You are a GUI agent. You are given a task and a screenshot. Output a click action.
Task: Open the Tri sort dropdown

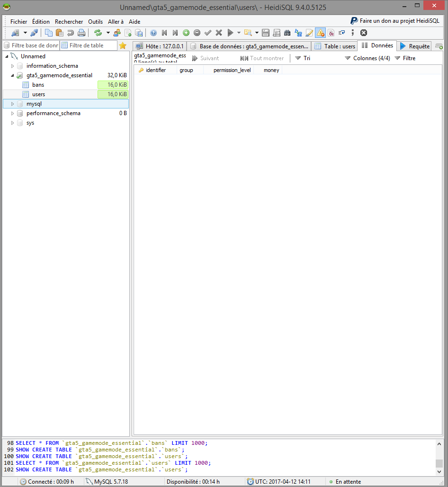click(x=303, y=58)
